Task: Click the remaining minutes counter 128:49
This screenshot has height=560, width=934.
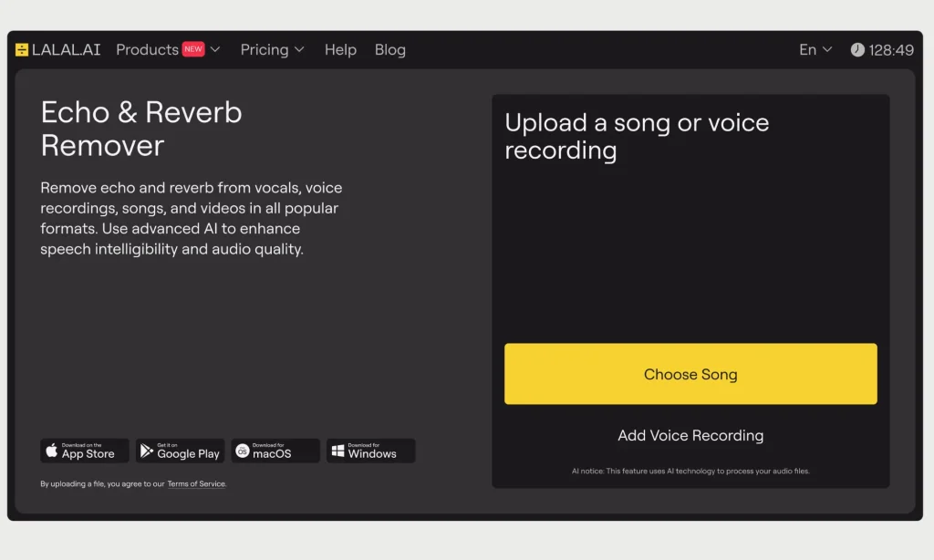Action: (891, 50)
